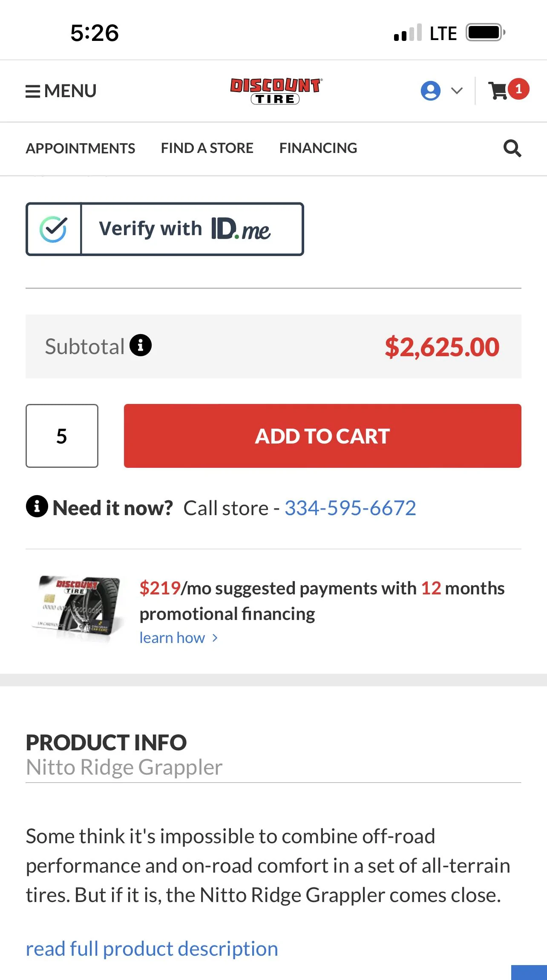Screen dimensions: 547x980
Task: Expand read full product description
Action: click(152, 949)
